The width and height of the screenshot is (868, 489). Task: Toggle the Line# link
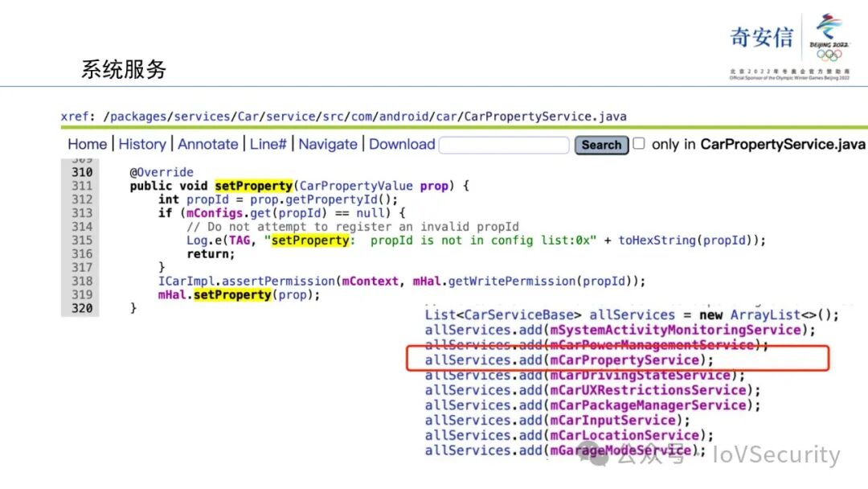pyautogui.click(x=268, y=144)
